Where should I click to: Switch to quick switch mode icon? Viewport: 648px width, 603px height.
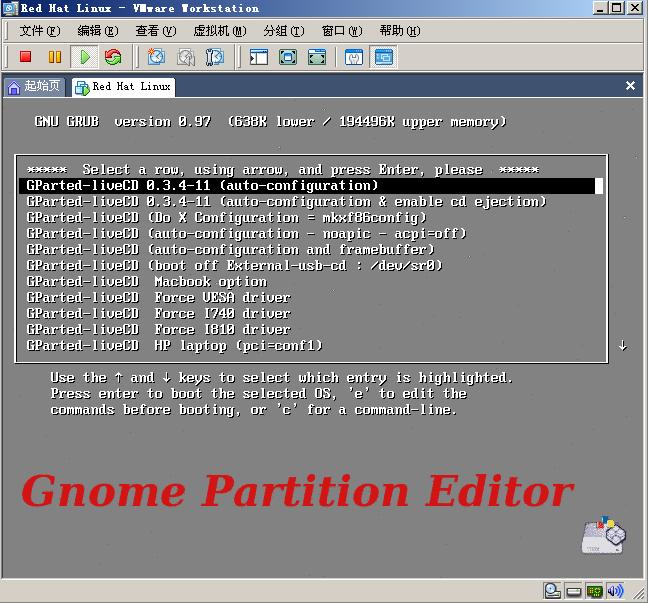click(x=288, y=57)
